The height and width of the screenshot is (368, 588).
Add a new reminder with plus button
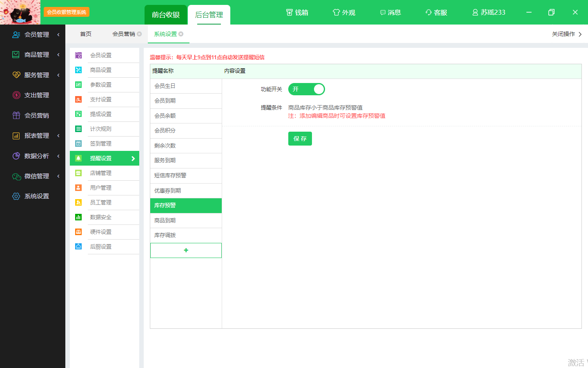186,250
